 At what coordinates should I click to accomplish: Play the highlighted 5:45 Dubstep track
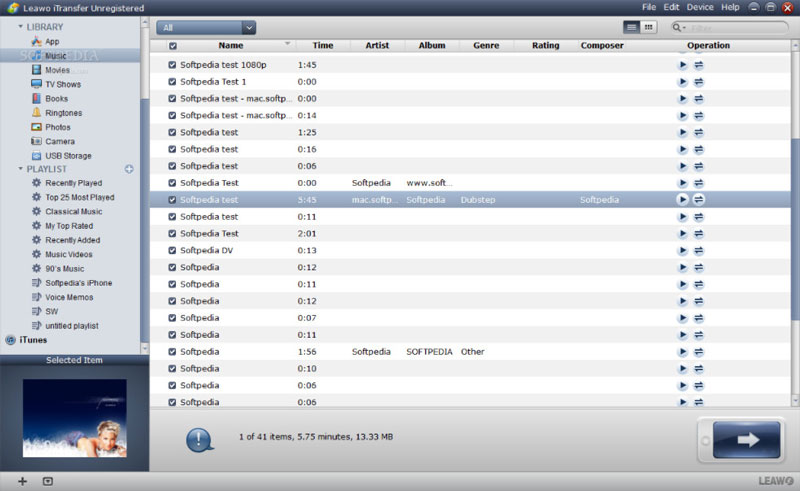coord(683,200)
